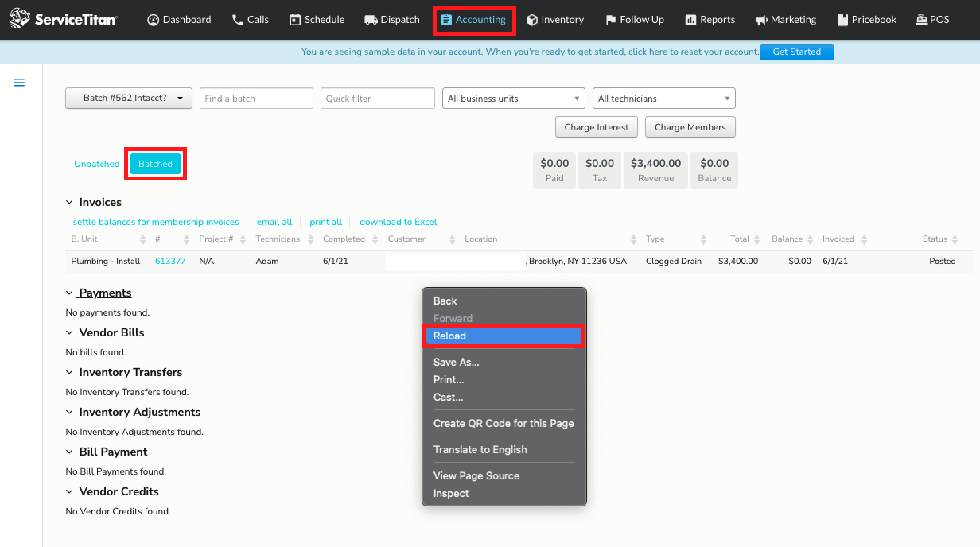Click the Clogged Drain type cell
This screenshot has height=547, width=980.
click(x=674, y=261)
